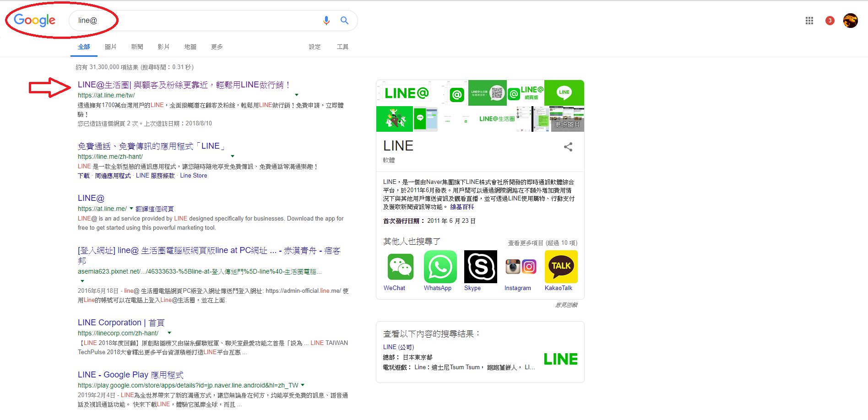Switch to the 新聞 tab
Viewport: 868px width, 420px height.
point(137,47)
